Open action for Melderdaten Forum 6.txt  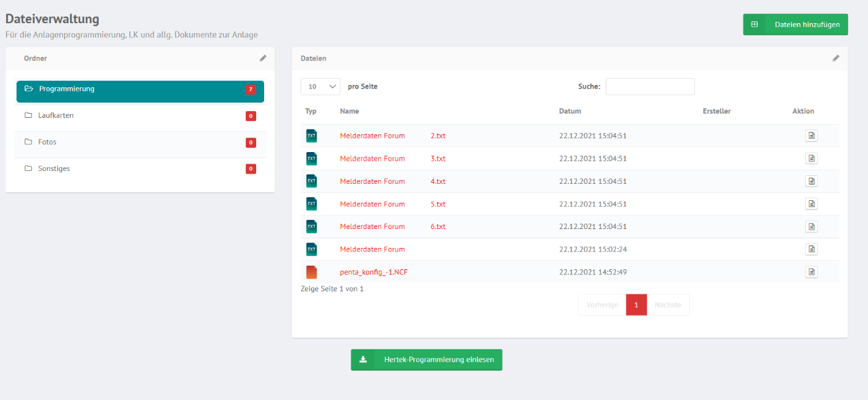(811, 227)
